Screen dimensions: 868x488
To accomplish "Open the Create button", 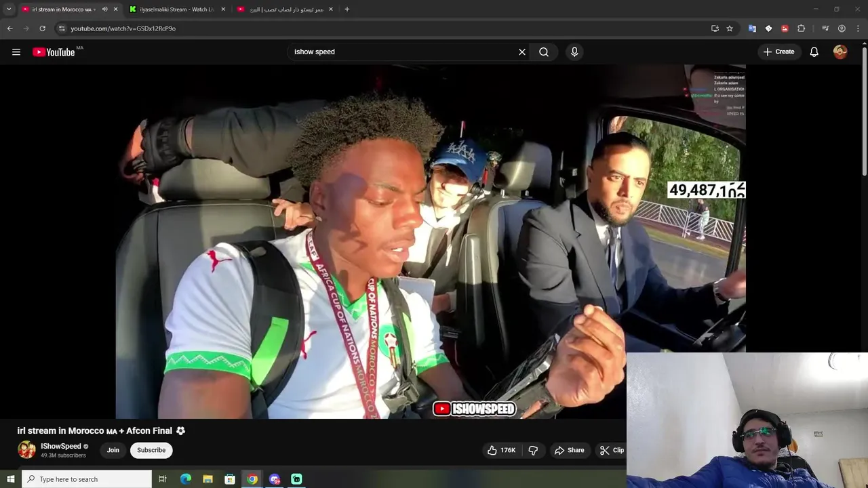I will click(778, 52).
